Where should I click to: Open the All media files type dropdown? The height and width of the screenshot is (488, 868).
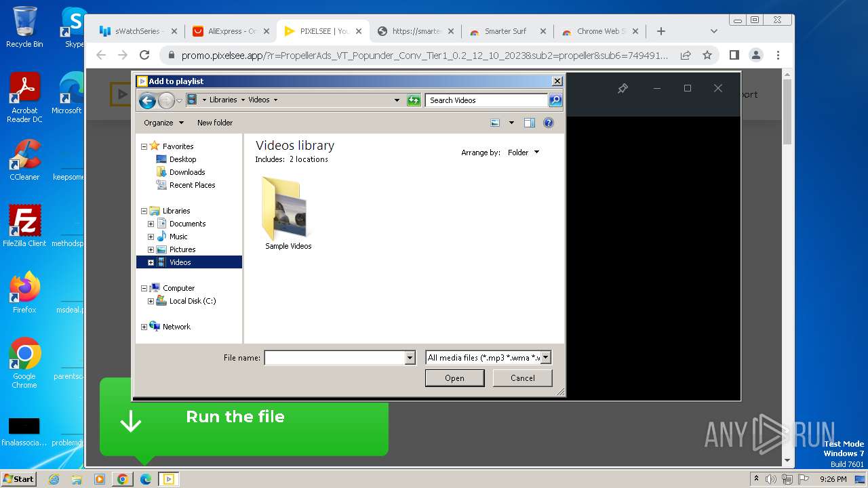546,357
